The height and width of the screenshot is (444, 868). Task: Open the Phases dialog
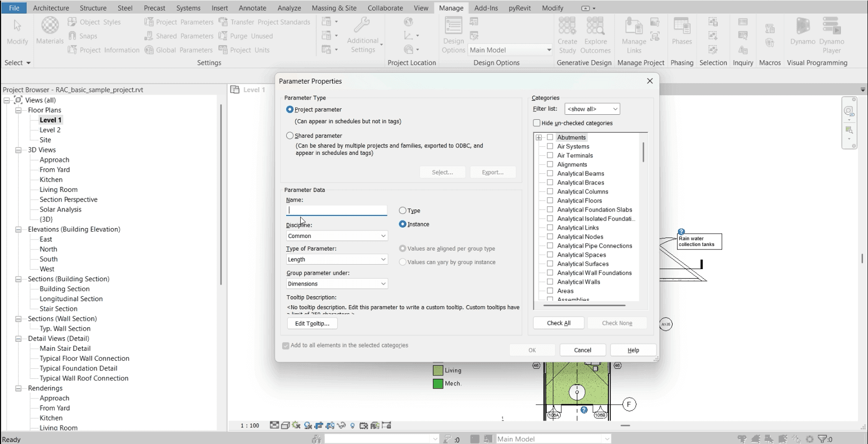point(682,31)
